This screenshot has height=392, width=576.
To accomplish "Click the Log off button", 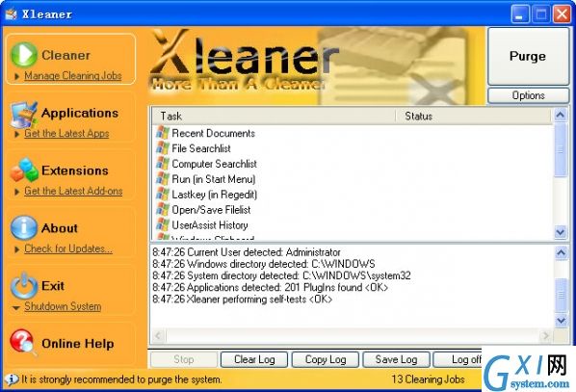I will point(458,359).
